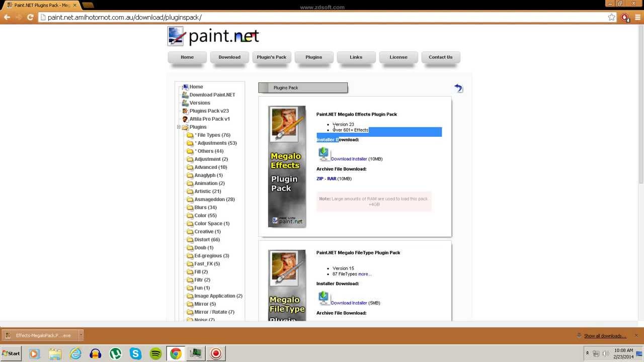This screenshot has height=362, width=644.
Task: Click the Megalo FileType Plugin Pack banner image
Action: click(287, 285)
